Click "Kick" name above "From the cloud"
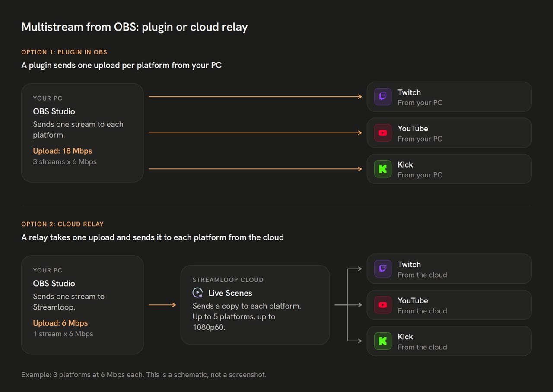553x392 pixels. [405, 337]
